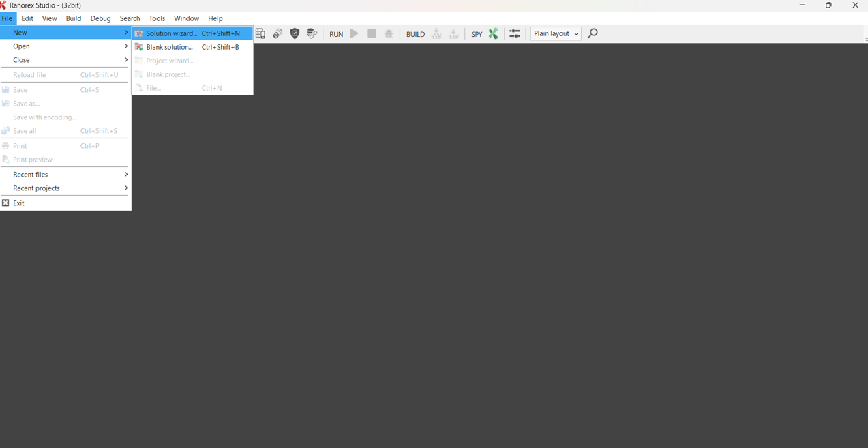Screen dimensions: 868x448
Task: Click the RUN label in toolbar
Action: [336, 34]
